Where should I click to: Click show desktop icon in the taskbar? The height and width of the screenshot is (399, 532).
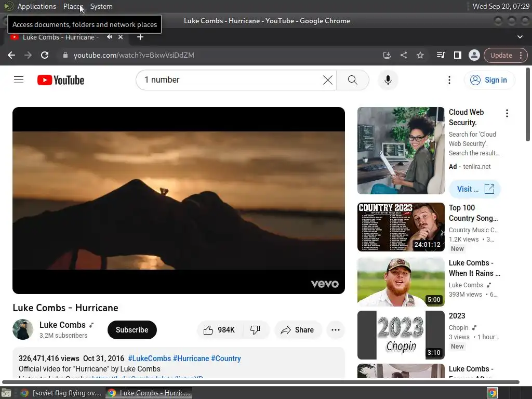pos(6,393)
